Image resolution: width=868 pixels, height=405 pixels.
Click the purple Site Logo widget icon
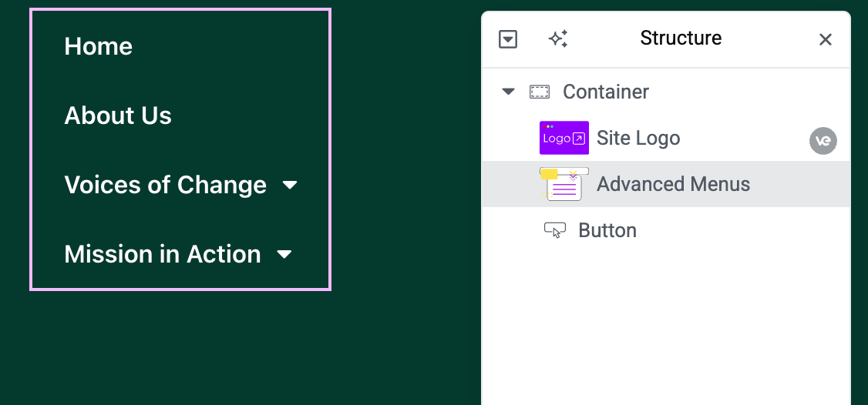pyautogui.click(x=564, y=138)
